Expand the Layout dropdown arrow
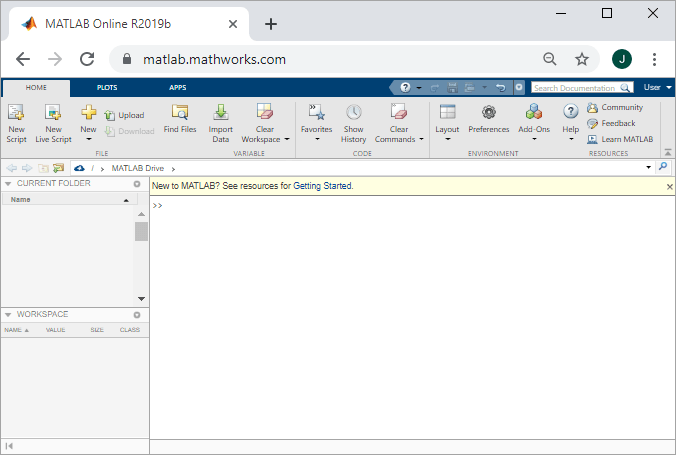Image resolution: width=676 pixels, height=455 pixels. point(448,139)
